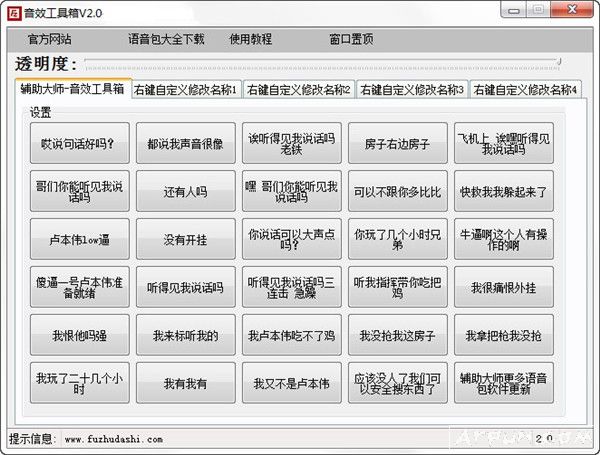Click the 提示信息 label in status bar
Viewport: 600px width, 455px height.
(x=33, y=439)
